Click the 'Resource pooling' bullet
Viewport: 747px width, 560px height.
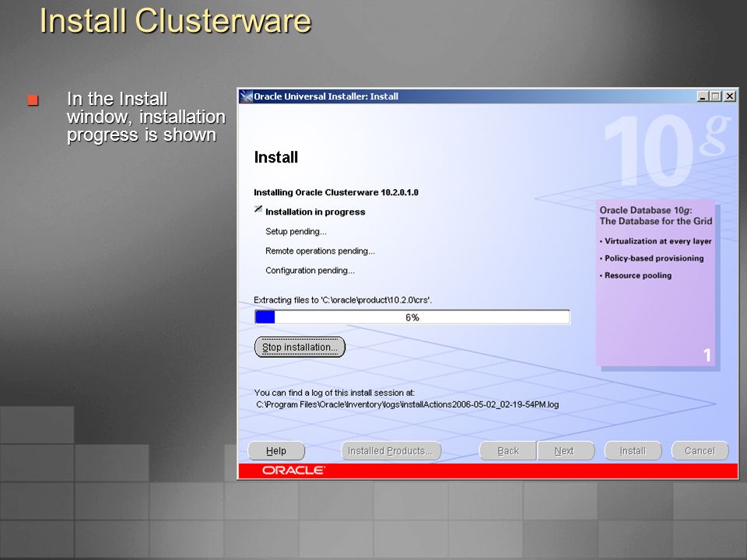[636, 275]
